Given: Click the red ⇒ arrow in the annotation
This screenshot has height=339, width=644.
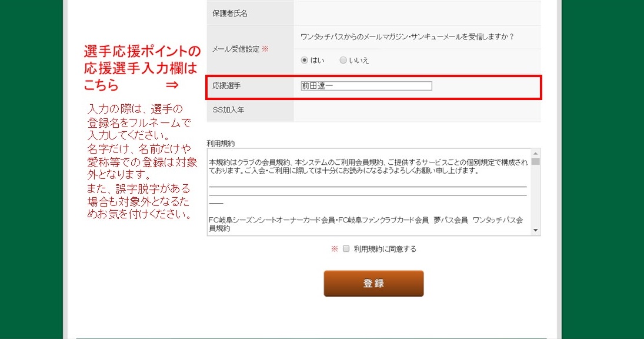Looking at the screenshot, I should click(172, 85).
